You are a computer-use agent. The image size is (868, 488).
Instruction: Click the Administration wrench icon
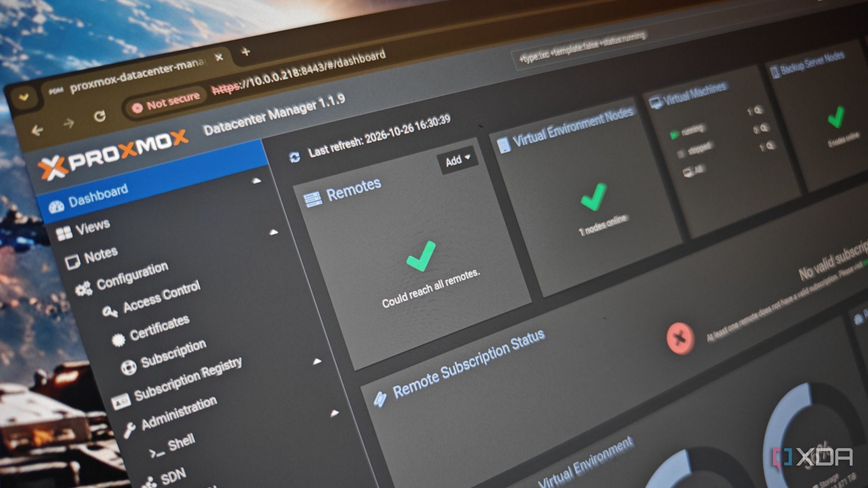pos(129,431)
